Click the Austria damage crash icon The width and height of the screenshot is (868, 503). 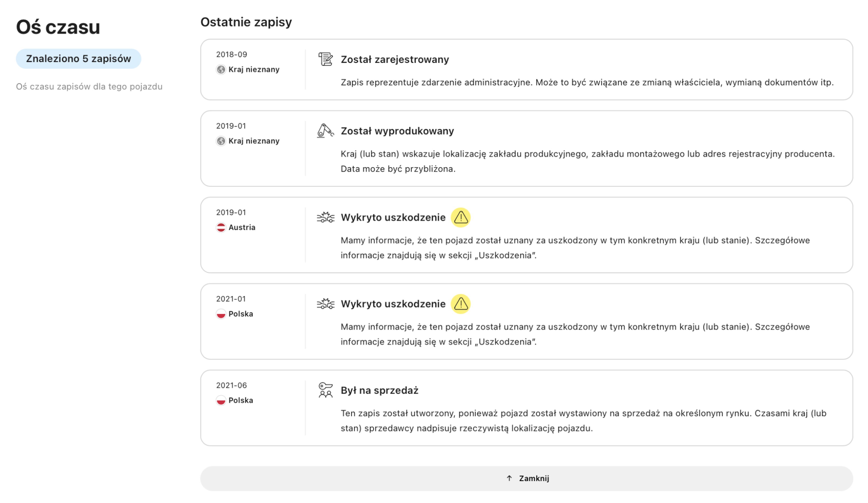coord(325,217)
